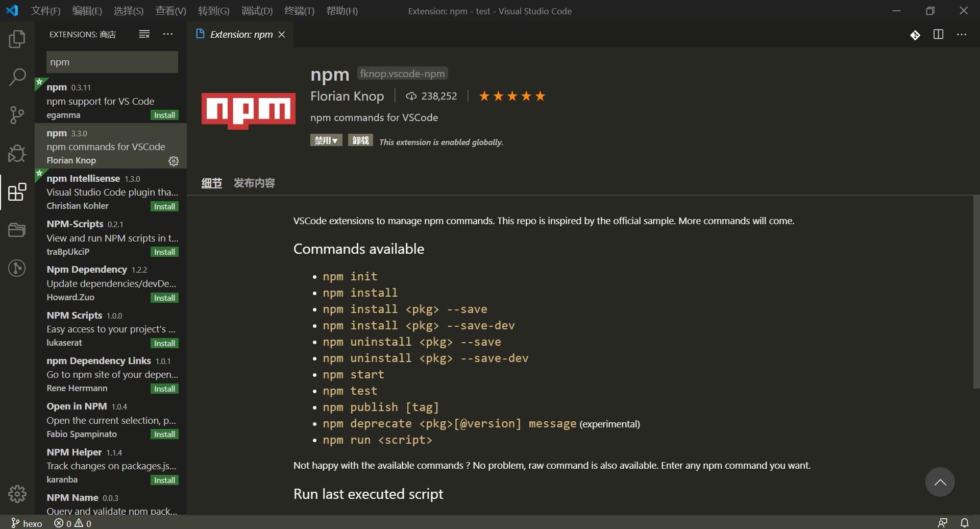Image resolution: width=980 pixels, height=529 pixels.
Task: Click the git compare icon in editor toolbar
Action: point(915,35)
